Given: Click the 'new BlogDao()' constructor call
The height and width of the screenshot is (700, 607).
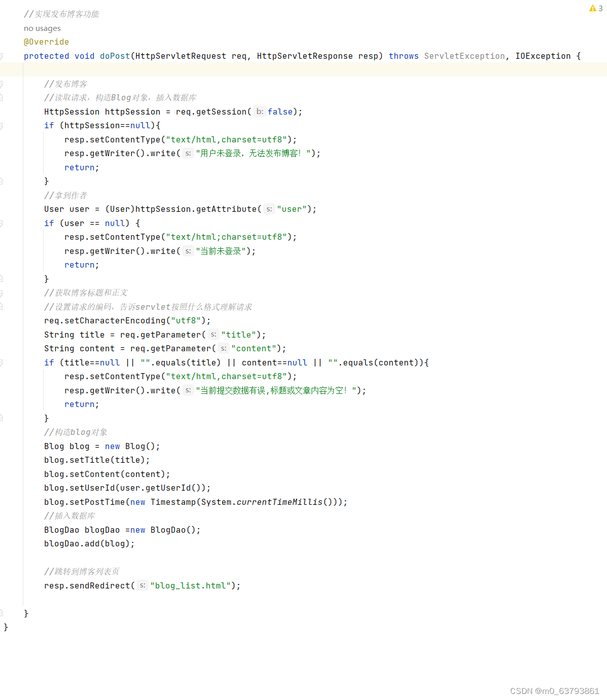Looking at the screenshot, I should click(x=163, y=530).
